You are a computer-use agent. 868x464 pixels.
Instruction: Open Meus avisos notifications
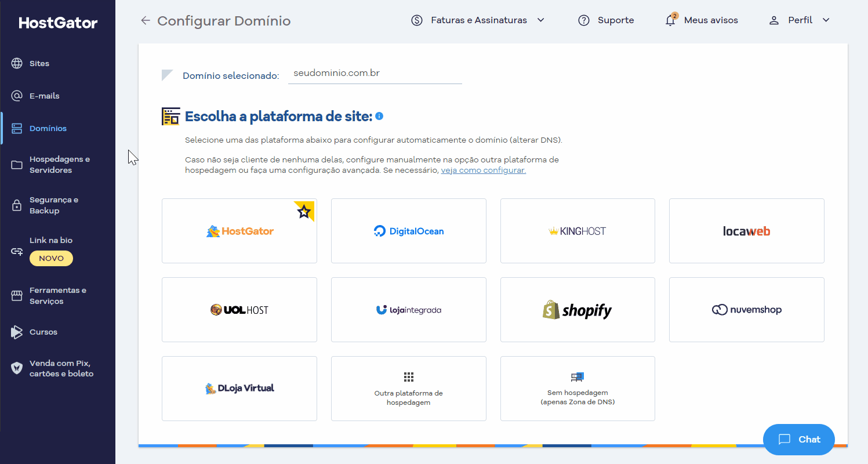coord(702,20)
